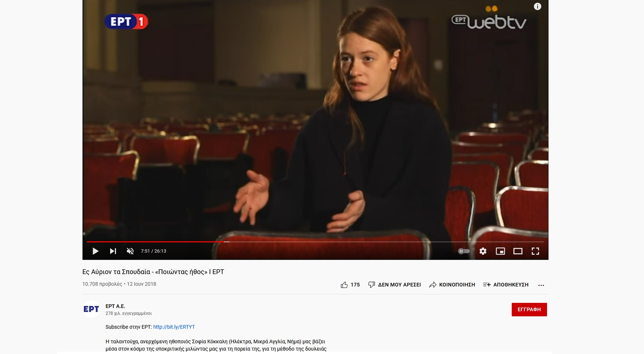Play the video
644x354 pixels.
(x=95, y=251)
